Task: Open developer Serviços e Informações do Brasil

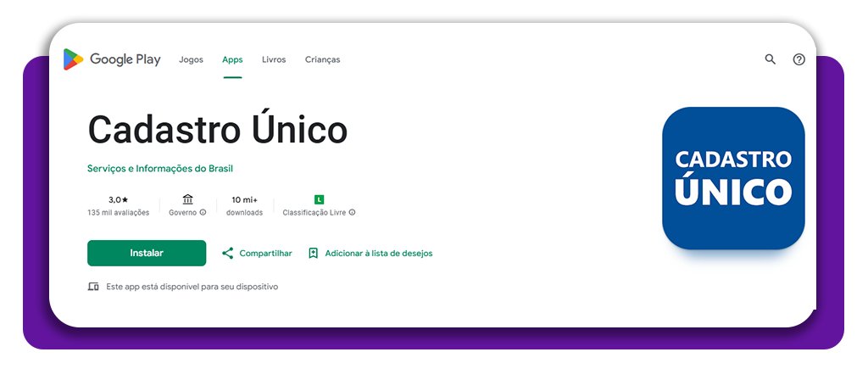Action: coord(160,169)
